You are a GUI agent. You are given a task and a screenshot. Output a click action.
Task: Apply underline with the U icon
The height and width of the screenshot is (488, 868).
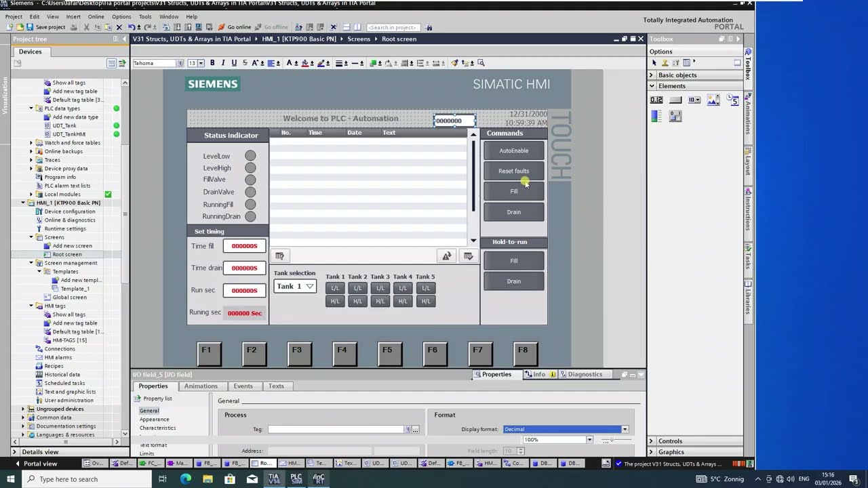point(234,63)
